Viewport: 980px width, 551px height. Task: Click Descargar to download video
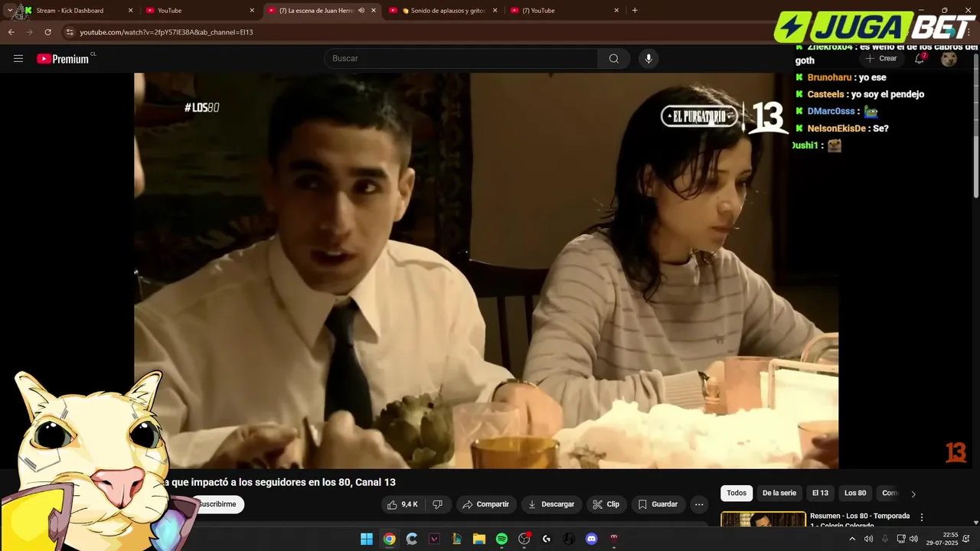click(551, 504)
